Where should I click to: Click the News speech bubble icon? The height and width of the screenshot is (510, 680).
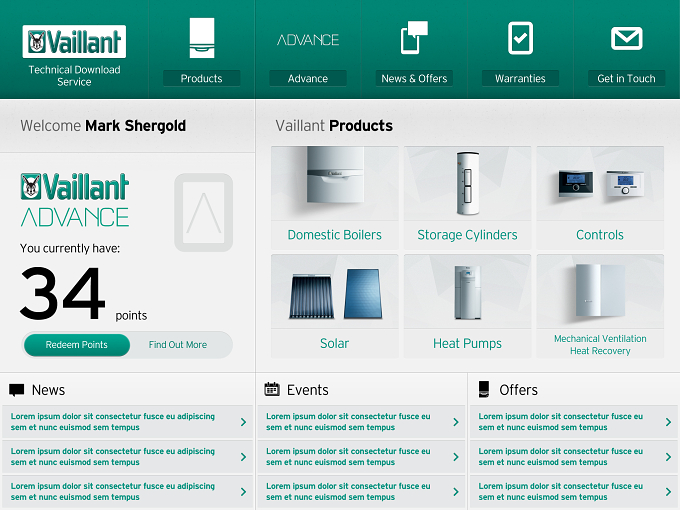point(16,390)
